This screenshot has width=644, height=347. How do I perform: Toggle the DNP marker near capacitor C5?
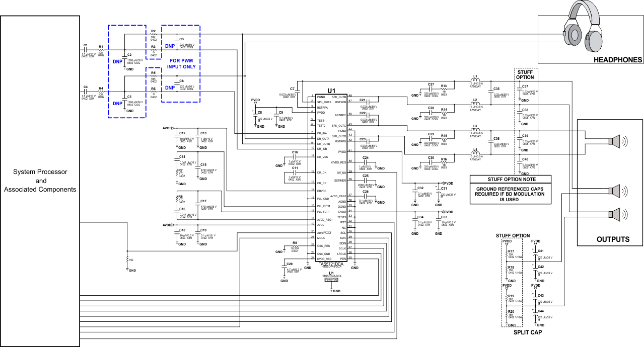coord(117,103)
